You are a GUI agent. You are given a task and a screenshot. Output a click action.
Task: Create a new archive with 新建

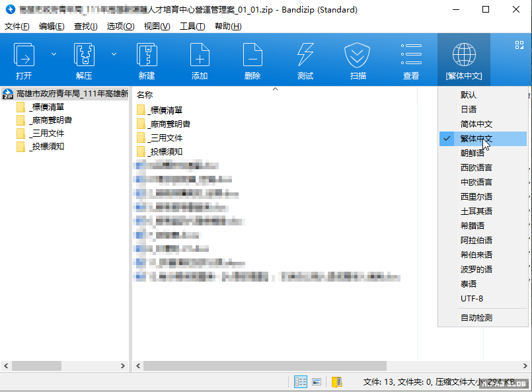146,59
